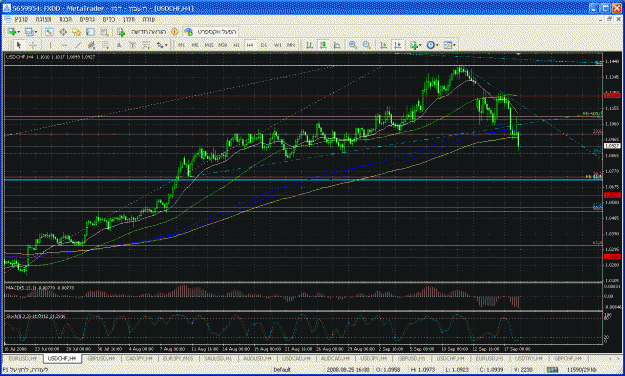
Task: Click the connection status bars indicator
Action: tap(552, 370)
